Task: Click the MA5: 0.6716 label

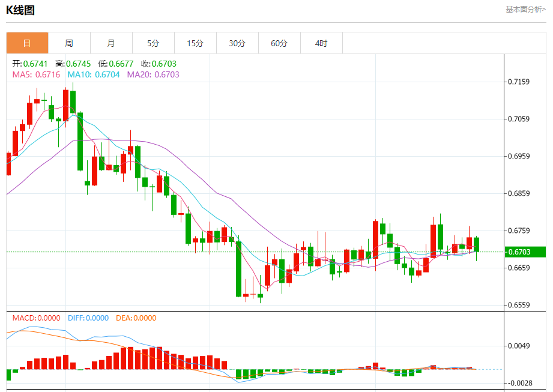Action: [36, 74]
